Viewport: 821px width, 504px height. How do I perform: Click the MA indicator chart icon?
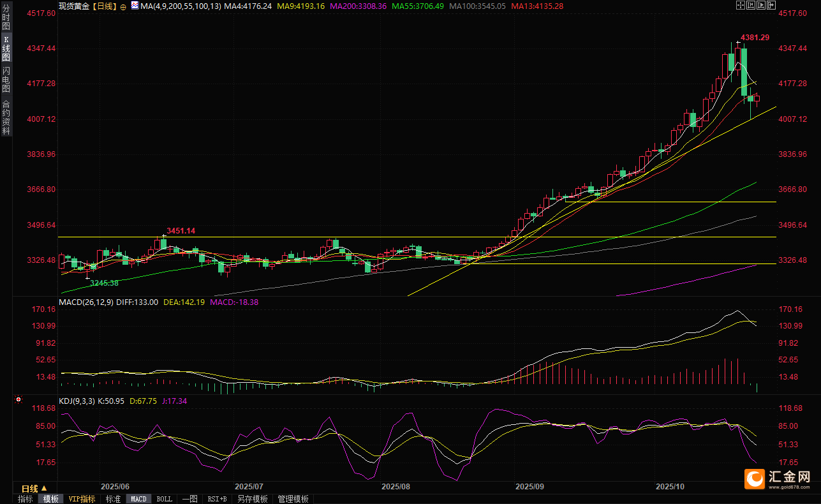(x=134, y=6)
